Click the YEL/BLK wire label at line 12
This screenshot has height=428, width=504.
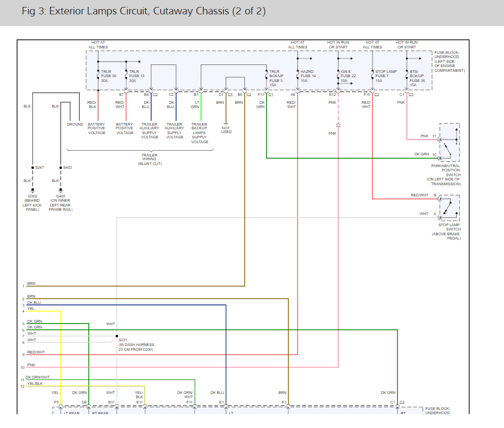pos(35,383)
